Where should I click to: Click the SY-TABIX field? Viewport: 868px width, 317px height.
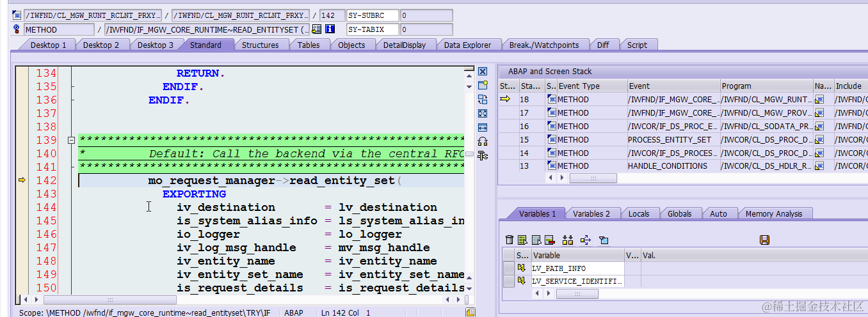coord(373,29)
